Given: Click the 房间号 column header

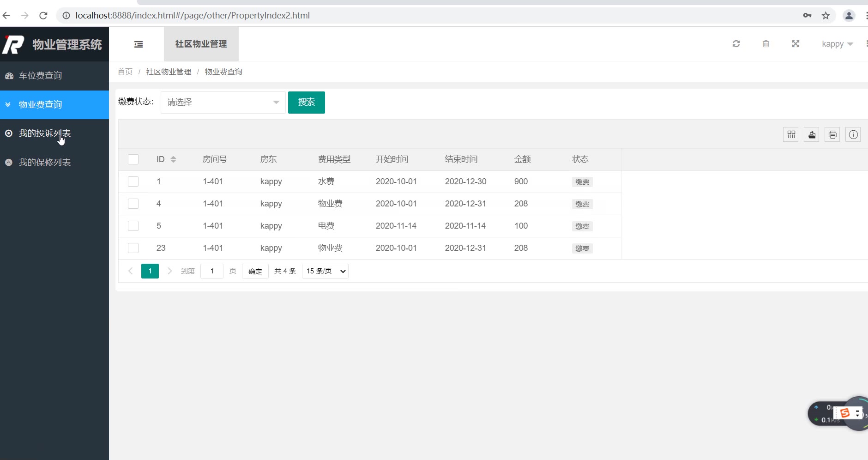Looking at the screenshot, I should (x=215, y=159).
